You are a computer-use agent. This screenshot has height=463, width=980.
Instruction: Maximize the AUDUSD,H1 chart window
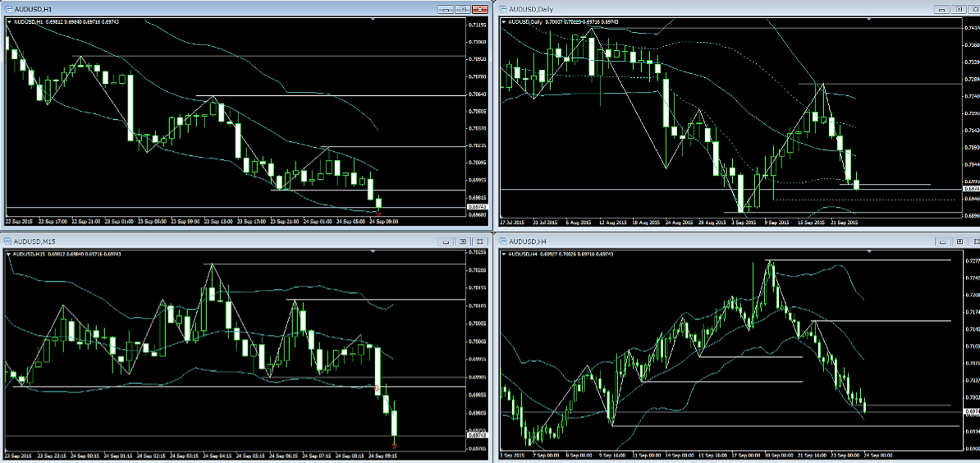click(x=462, y=9)
